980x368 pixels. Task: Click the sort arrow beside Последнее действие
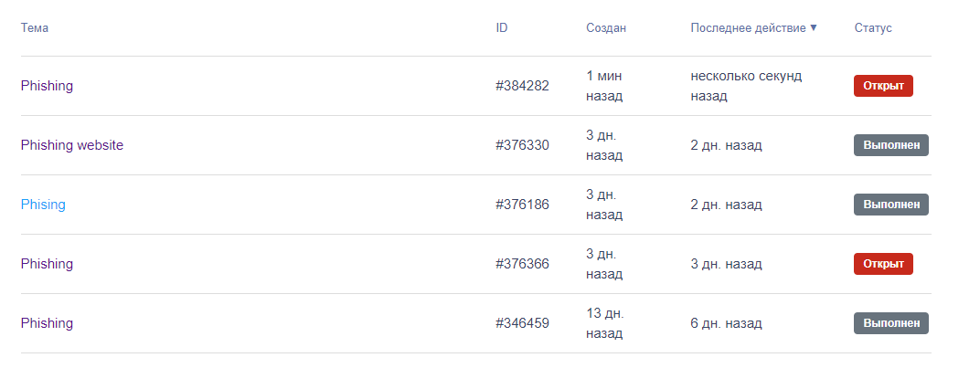814,28
